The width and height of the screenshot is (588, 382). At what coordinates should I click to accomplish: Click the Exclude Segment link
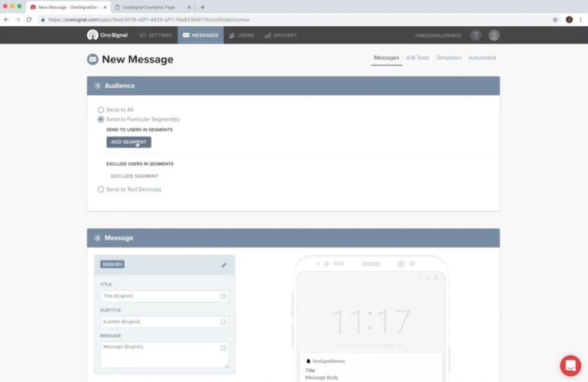click(x=134, y=176)
